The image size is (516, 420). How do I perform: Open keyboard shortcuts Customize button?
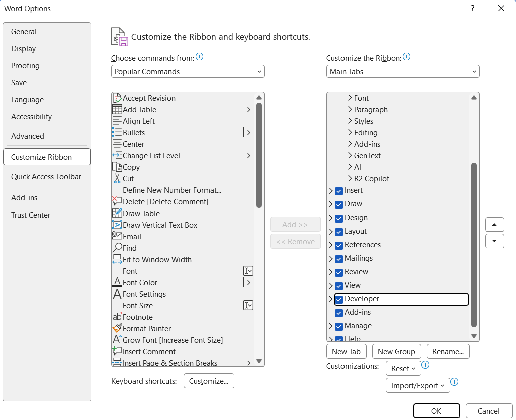[x=209, y=381]
